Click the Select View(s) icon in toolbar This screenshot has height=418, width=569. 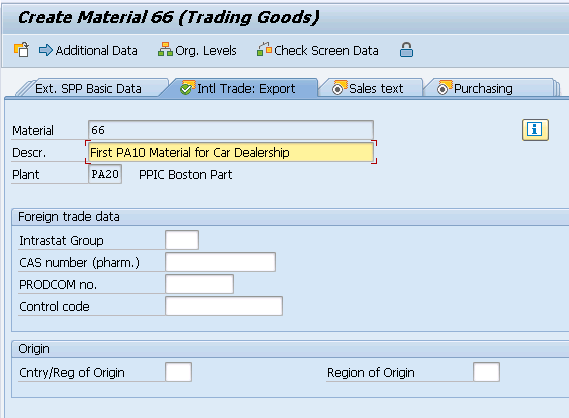[21, 50]
